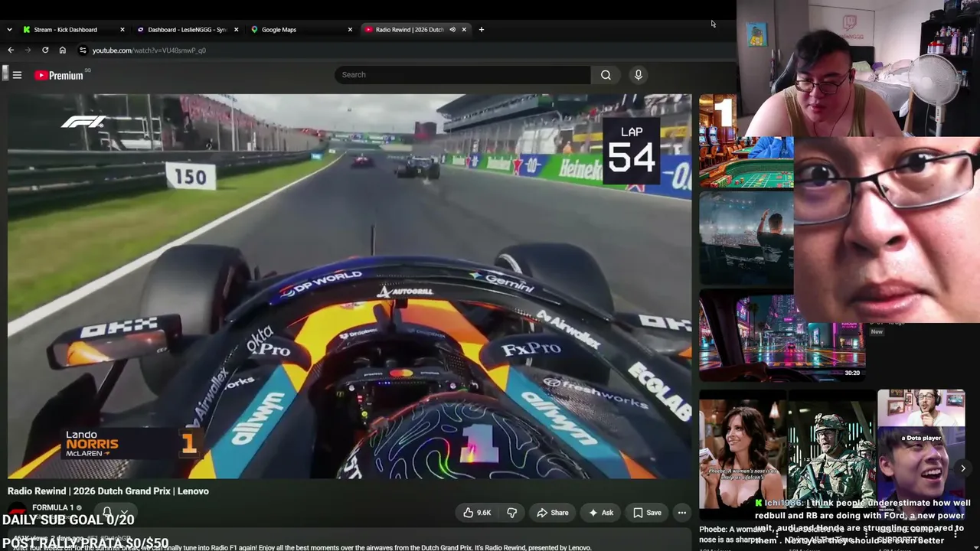Go back with the browser back arrow
The image size is (980, 551).
pyautogui.click(x=11, y=50)
